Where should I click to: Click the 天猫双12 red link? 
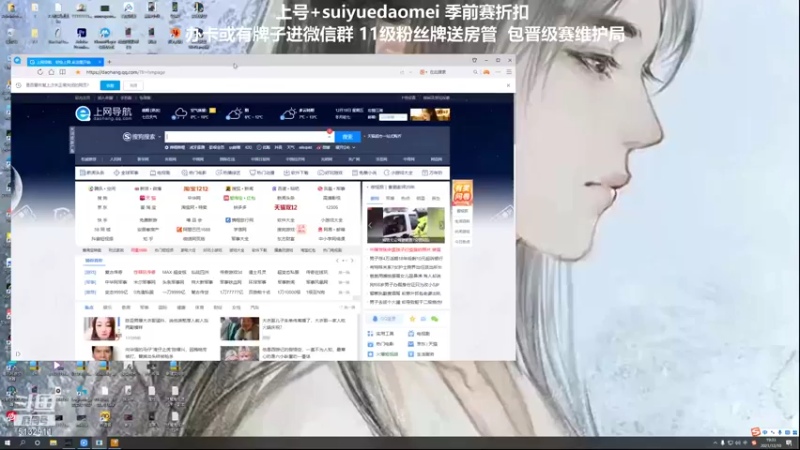click(x=286, y=208)
